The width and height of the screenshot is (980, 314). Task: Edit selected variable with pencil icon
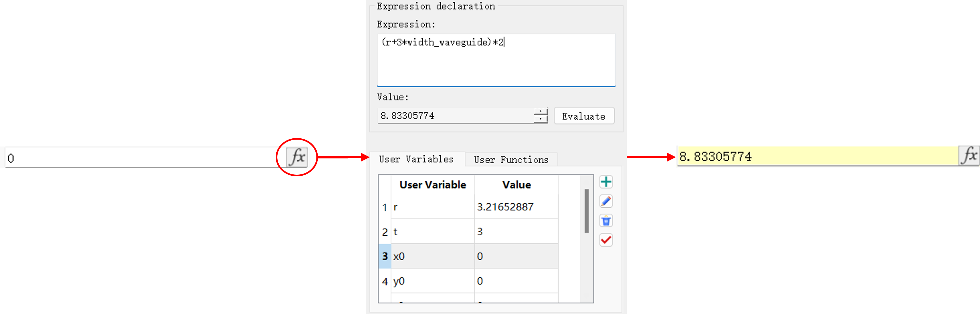[x=606, y=202]
